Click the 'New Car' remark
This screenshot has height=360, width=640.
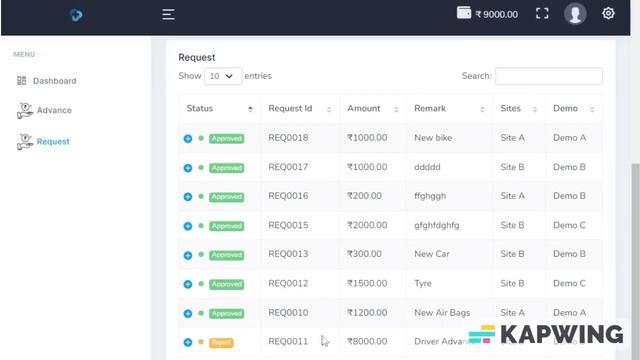(x=432, y=254)
